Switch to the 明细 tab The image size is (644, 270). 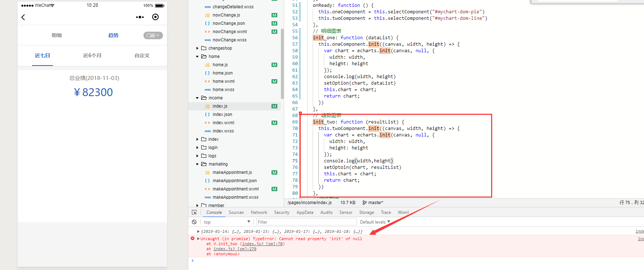pyautogui.click(x=57, y=35)
